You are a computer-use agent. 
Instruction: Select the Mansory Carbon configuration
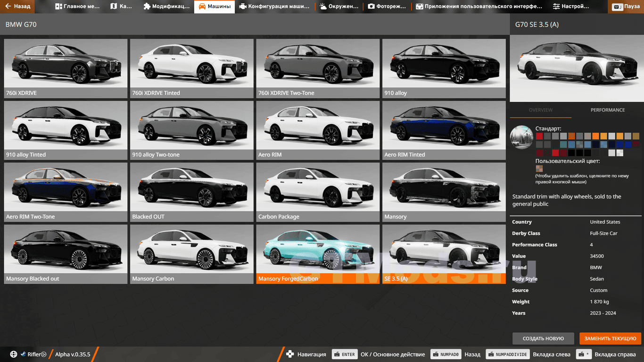tap(192, 254)
